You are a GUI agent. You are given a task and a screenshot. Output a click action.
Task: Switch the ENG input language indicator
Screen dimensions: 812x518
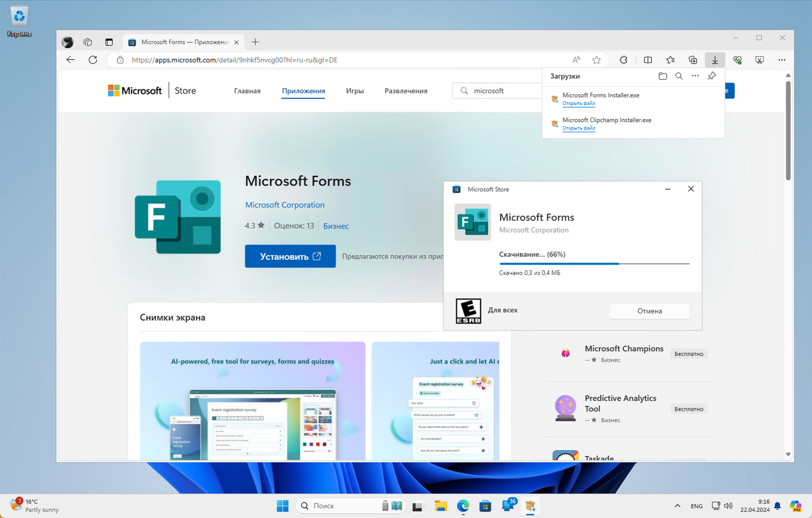pyautogui.click(x=697, y=506)
